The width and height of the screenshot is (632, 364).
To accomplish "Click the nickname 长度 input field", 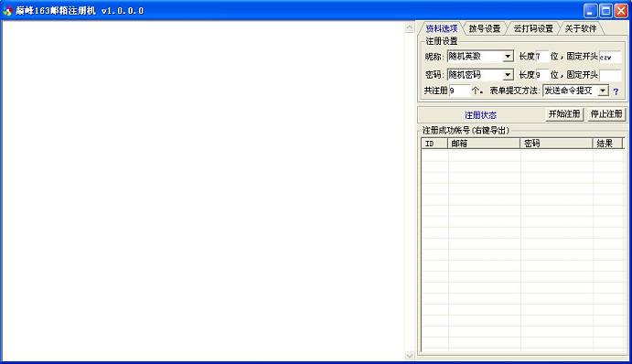I will 541,57.
